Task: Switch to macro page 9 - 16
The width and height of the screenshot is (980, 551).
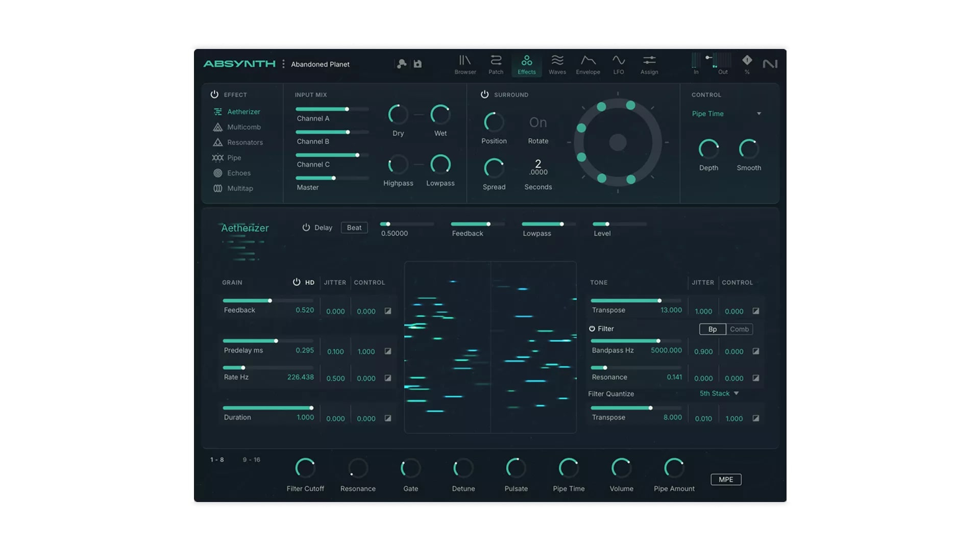Action: pos(251,460)
